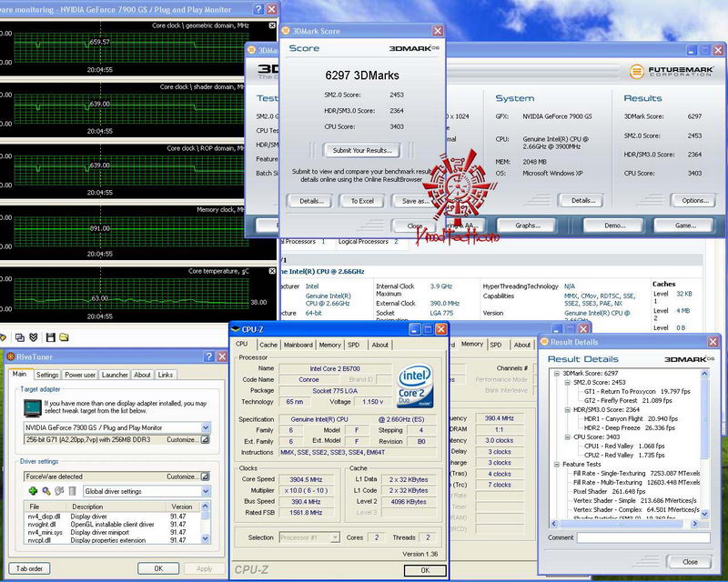Click the Submit Your Results button
The height and width of the screenshot is (582, 728).
(x=362, y=150)
